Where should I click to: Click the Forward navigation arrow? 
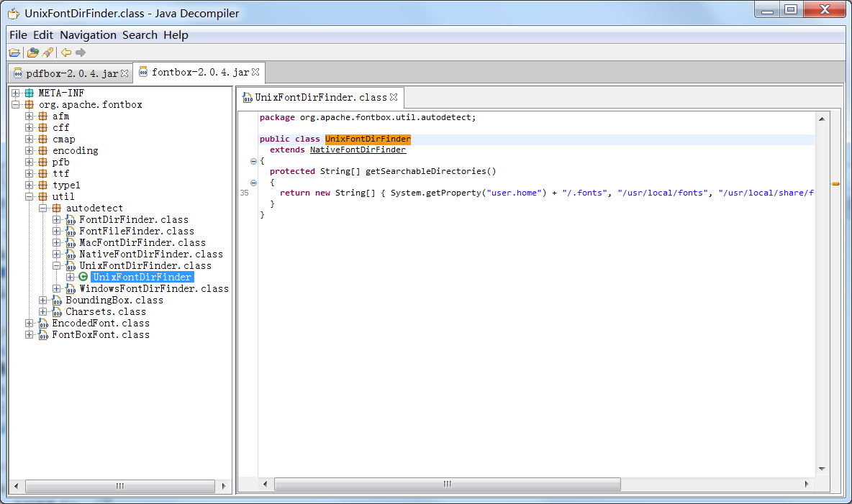pyautogui.click(x=81, y=52)
